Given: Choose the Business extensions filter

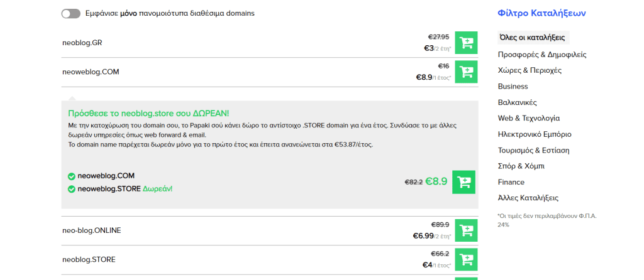Looking at the screenshot, I should 513,86.
